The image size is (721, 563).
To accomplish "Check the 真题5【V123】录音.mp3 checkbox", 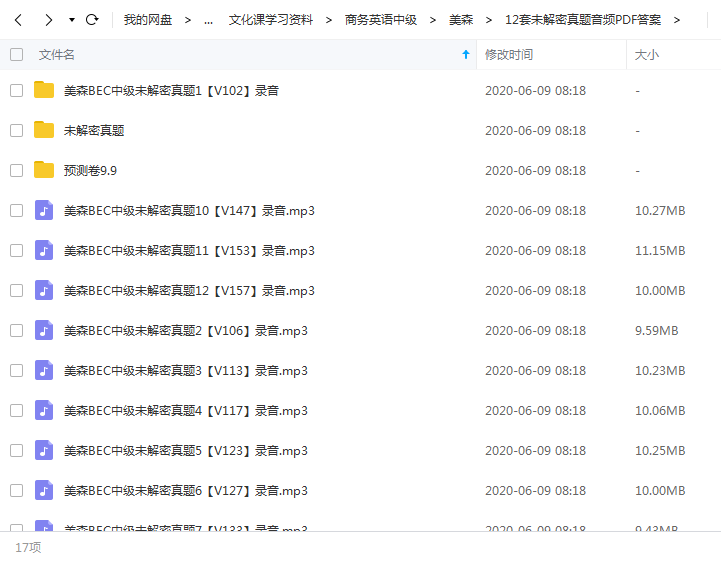I will [17, 451].
